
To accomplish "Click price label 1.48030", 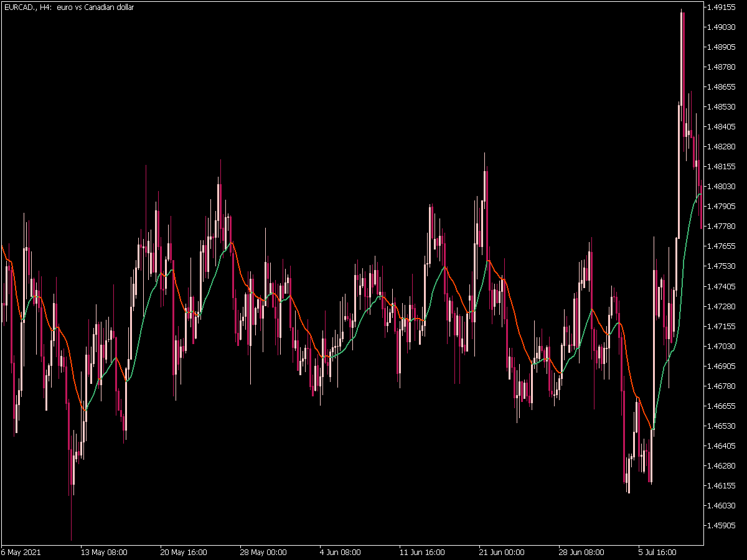I will coord(722,187).
